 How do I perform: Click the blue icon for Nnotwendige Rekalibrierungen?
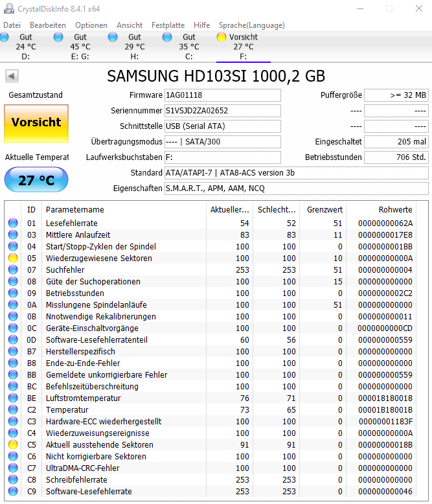point(13,316)
